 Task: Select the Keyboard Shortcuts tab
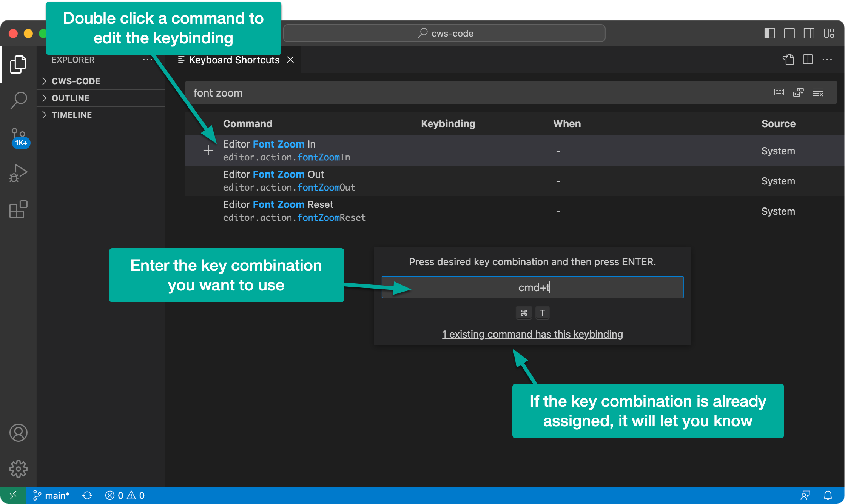234,60
